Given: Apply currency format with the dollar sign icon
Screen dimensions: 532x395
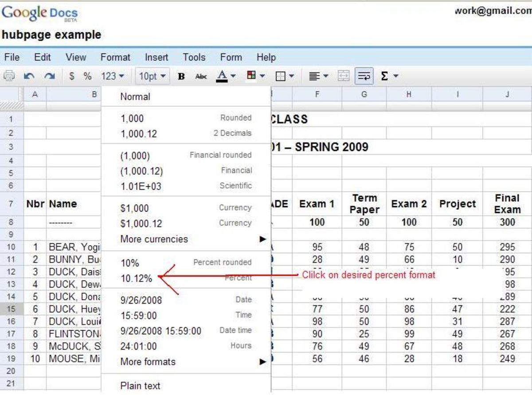Looking at the screenshot, I should 71,75.
